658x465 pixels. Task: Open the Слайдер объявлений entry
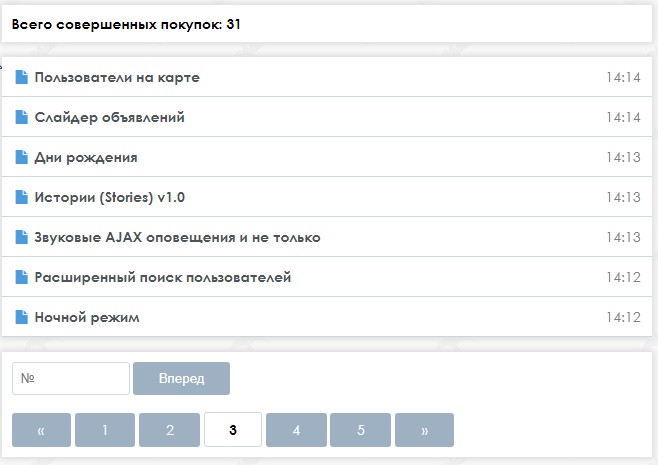point(110,118)
